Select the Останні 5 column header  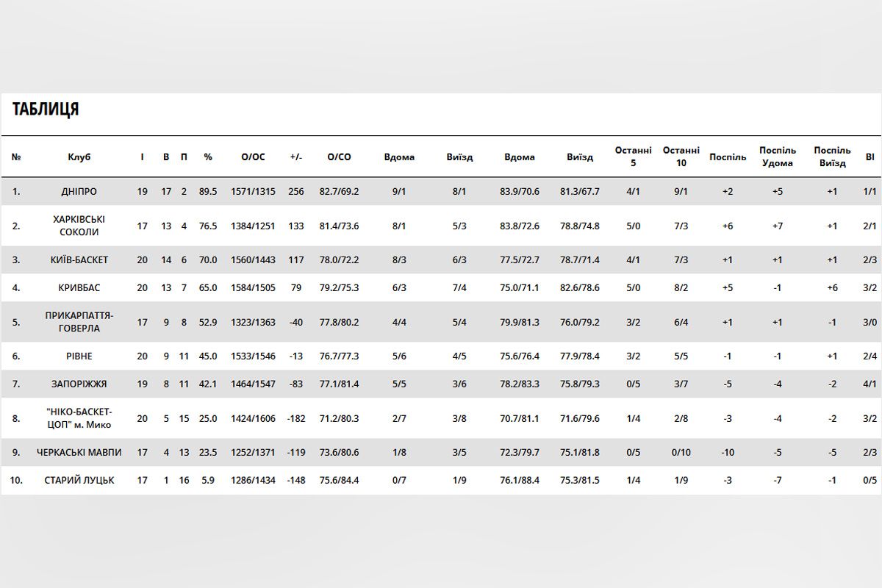pos(633,157)
